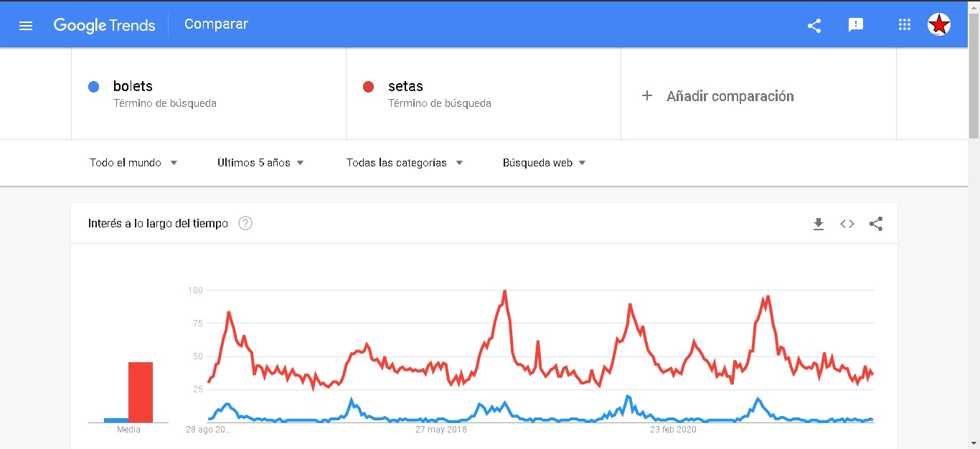Click the page vertical scrollbar
This screenshot has height=449, width=980.
974,215
